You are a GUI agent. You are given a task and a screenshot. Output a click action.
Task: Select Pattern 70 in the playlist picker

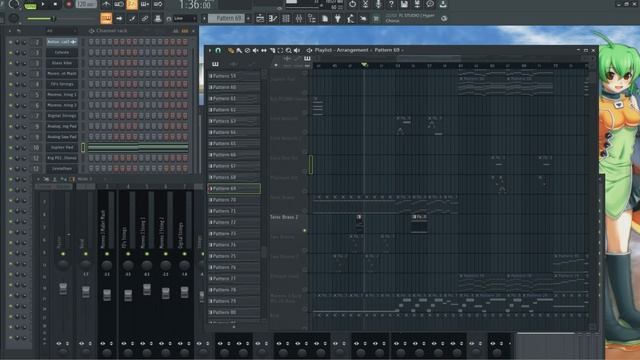pyautogui.click(x=234, y=200)
